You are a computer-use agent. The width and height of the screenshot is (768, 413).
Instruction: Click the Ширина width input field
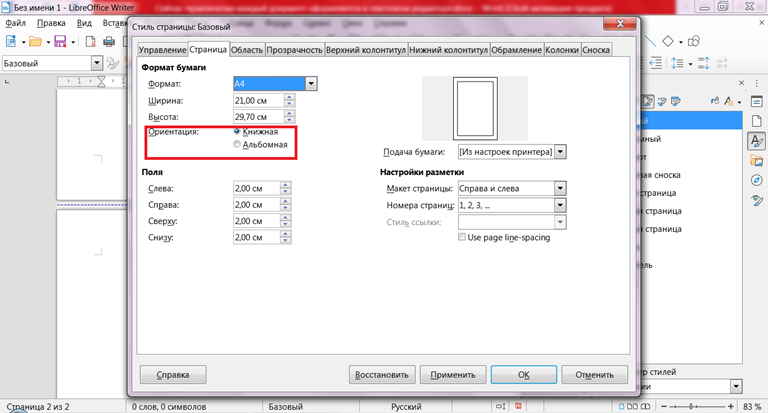pos(259,100)
